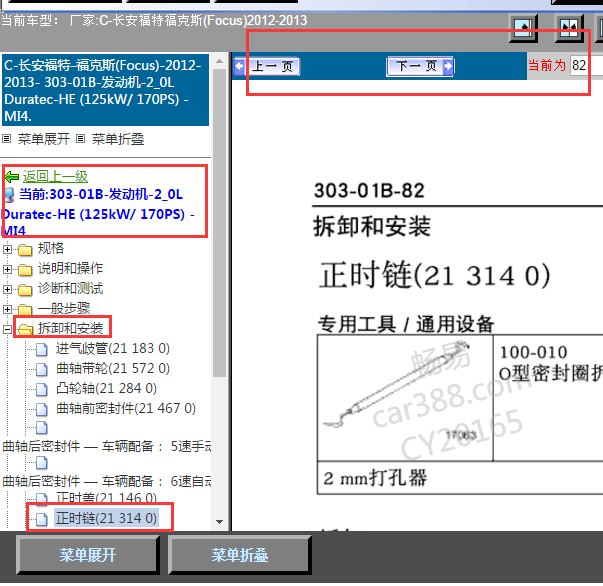Click the blue vehicle title banner in sidebar

105,90
